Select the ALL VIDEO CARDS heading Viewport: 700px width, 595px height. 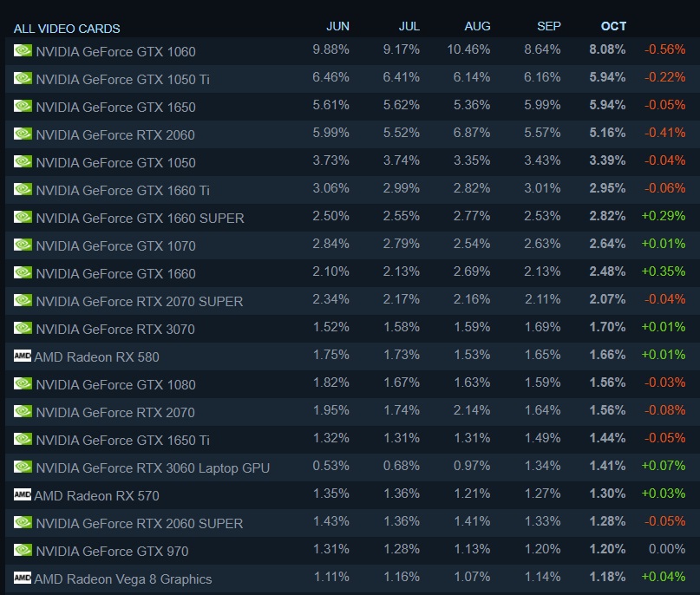(x=67, y=29)
